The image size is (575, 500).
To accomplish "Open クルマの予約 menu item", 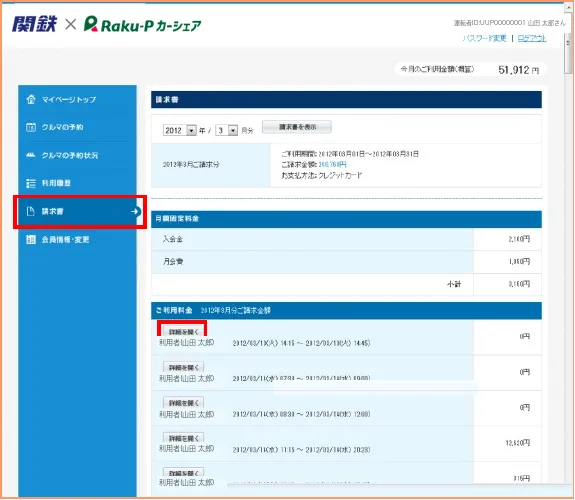I will pyautogui.click(x=77, y=127).
